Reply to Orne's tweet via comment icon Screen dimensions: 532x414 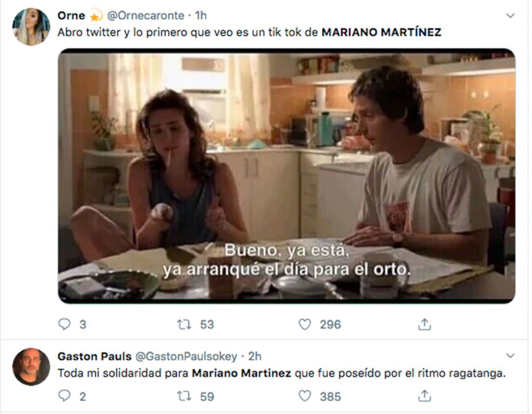[64, 325]
